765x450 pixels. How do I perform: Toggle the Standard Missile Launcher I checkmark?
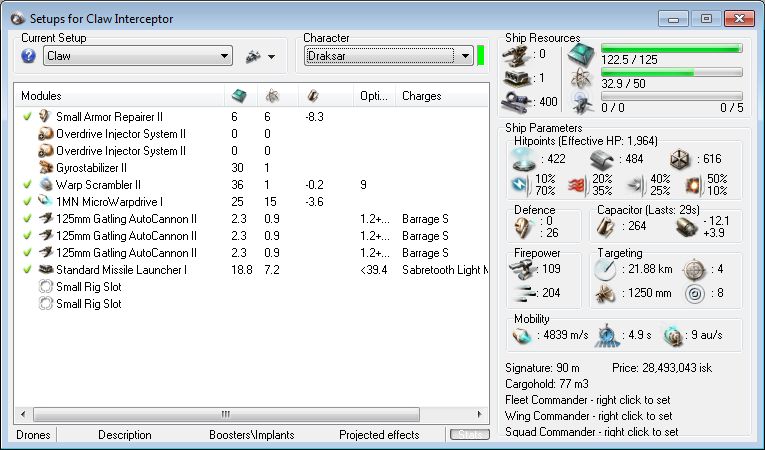click(27, 269)
